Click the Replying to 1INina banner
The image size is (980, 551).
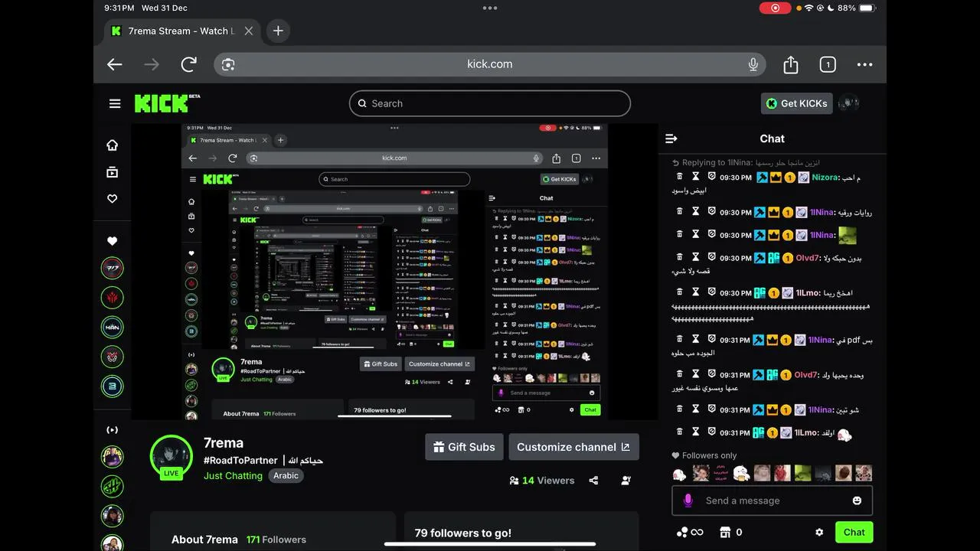tap(745, 162)
